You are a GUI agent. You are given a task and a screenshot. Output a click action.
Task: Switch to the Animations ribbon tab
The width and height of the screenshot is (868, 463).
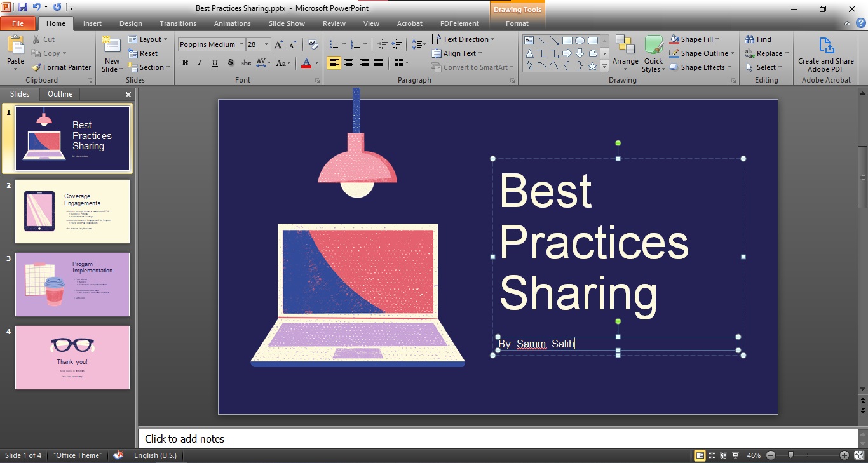click(232, 23)
